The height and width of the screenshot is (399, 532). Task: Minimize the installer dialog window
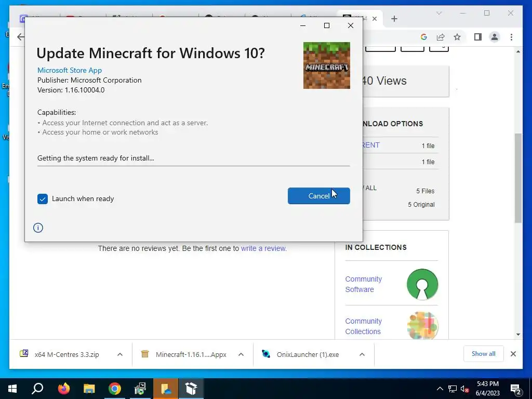point(303,25)
